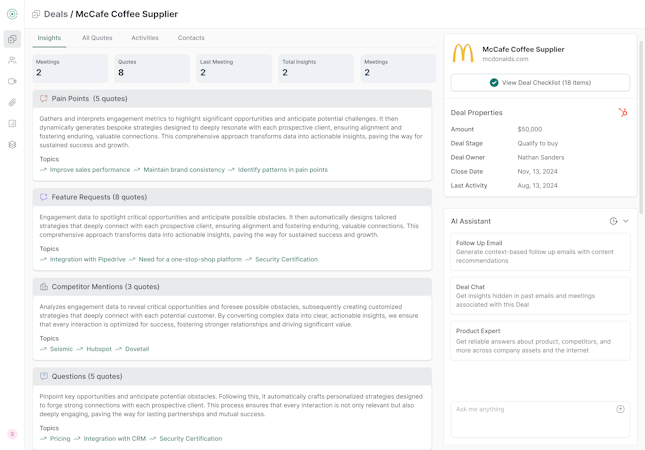Click the stacked layers icon in sidebar
Viewport: 645px width, 450px height.
pos(12,144)
